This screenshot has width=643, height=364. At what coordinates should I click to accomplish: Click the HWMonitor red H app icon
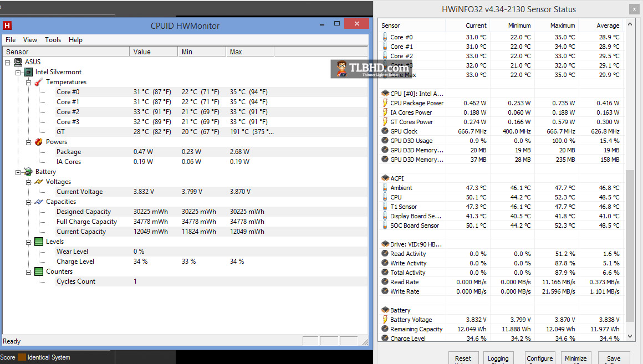pyautogui.click(x=7, y=25)
